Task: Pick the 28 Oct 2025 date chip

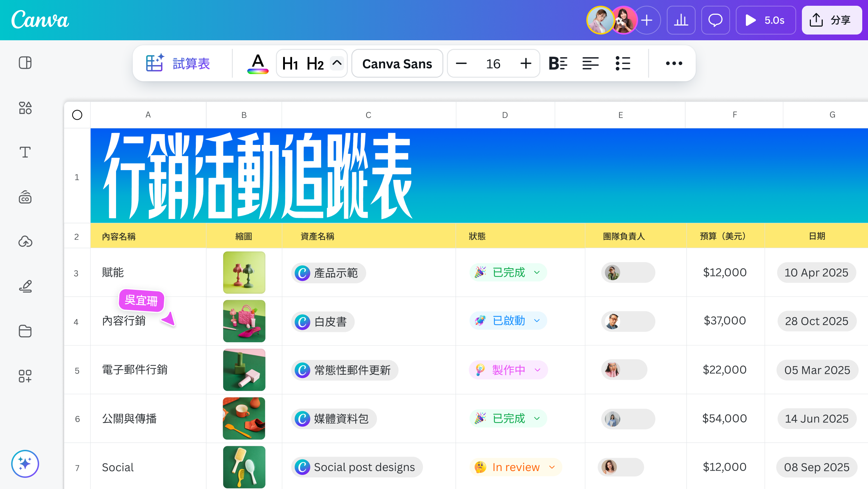Action: (x=817, y=321)
